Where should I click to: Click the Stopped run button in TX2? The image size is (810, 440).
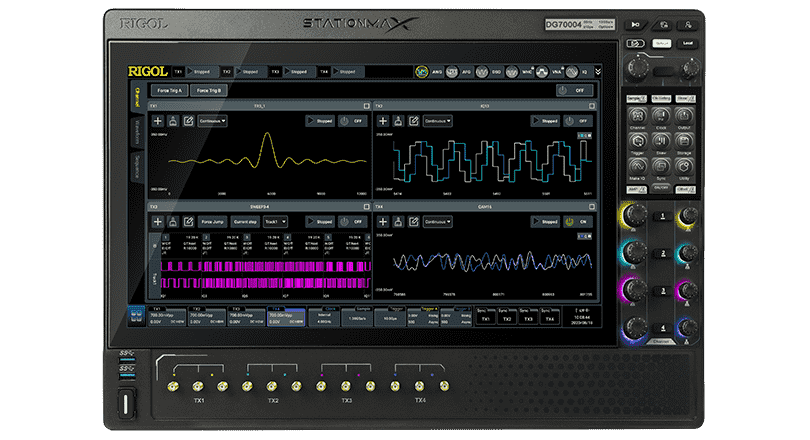pos(544,120)
